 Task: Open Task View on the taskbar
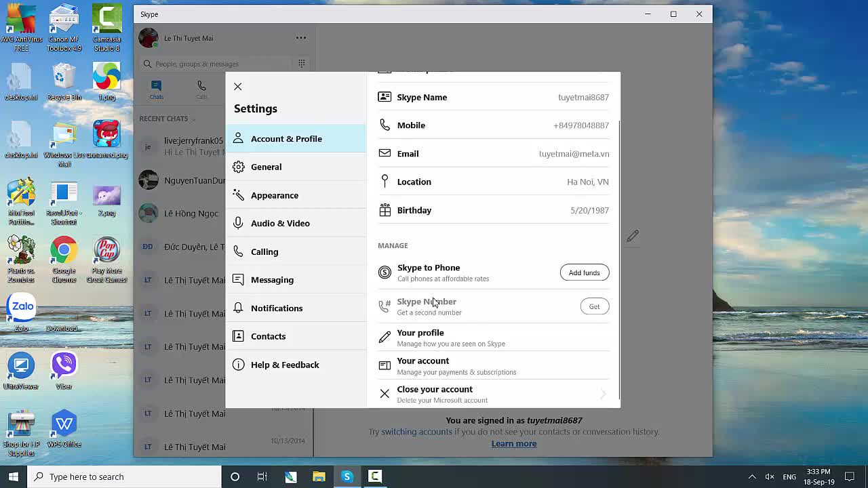[262, 476]
